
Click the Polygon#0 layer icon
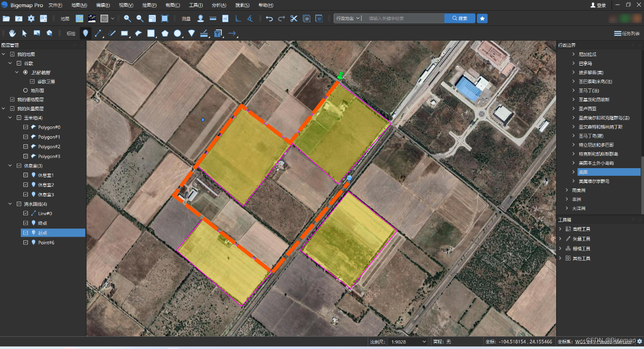coord(34,127)
